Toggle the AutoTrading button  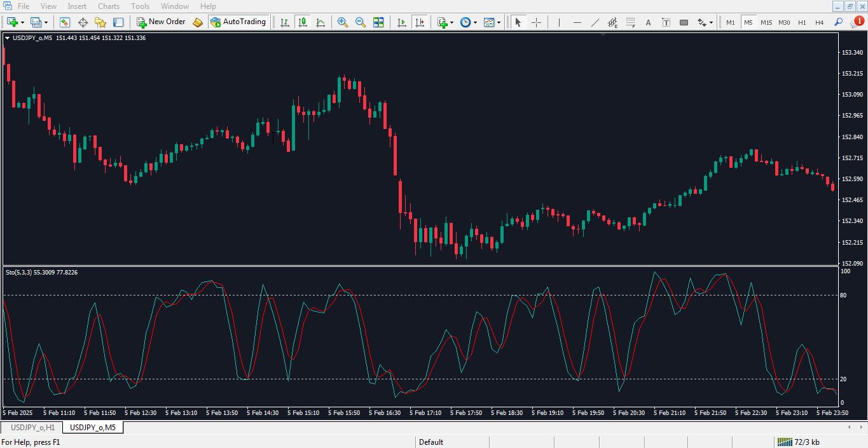238,22
